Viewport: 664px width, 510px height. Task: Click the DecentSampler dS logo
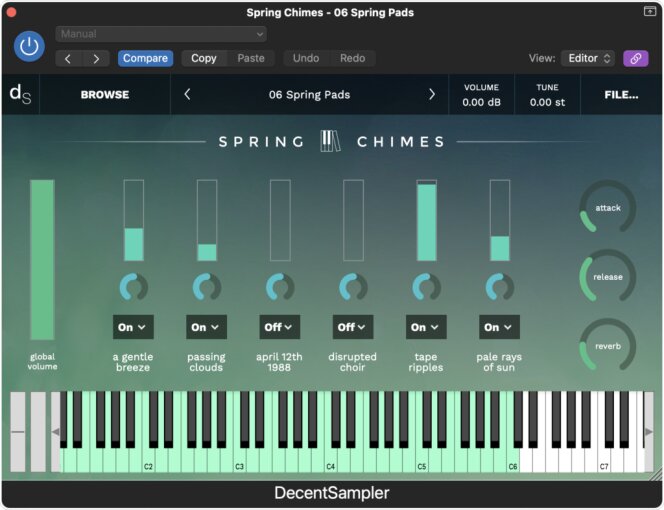pyautogui.click(x=20, y=94)
